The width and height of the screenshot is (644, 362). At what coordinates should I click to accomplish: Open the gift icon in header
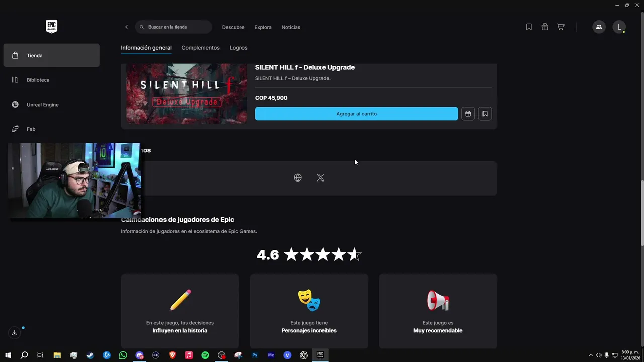click(545, 27)
